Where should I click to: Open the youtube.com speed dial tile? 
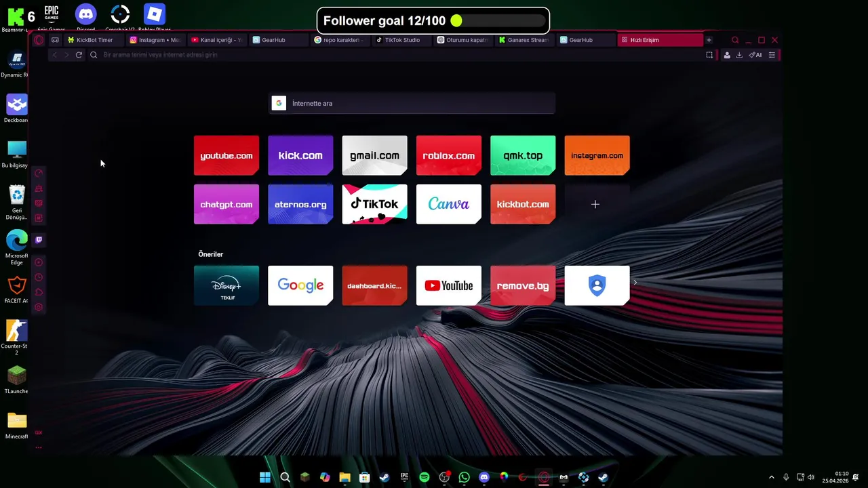tap(226, 155)
